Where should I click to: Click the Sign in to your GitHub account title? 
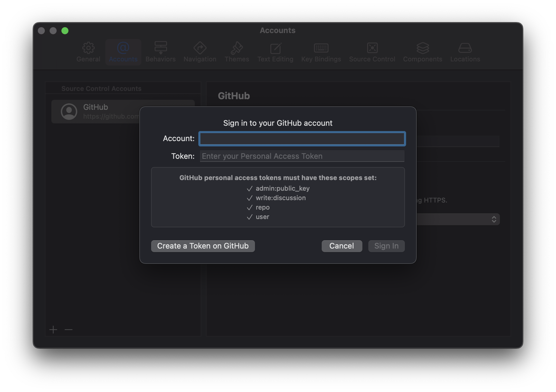[x=278, y=123]
